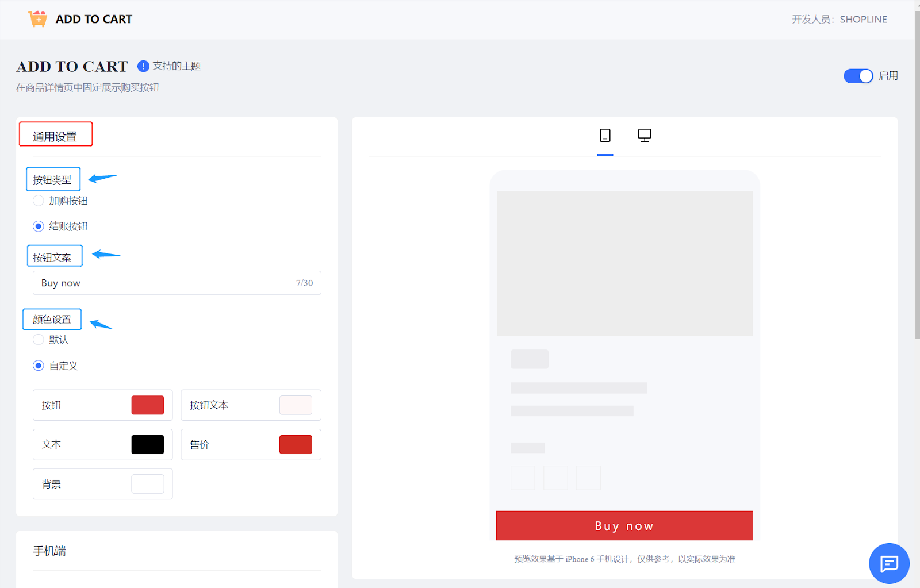Click the page vertical scrollbar
The height and width of the screenshot is (588, 920).
pyautogui.click(x=917, y=172)
